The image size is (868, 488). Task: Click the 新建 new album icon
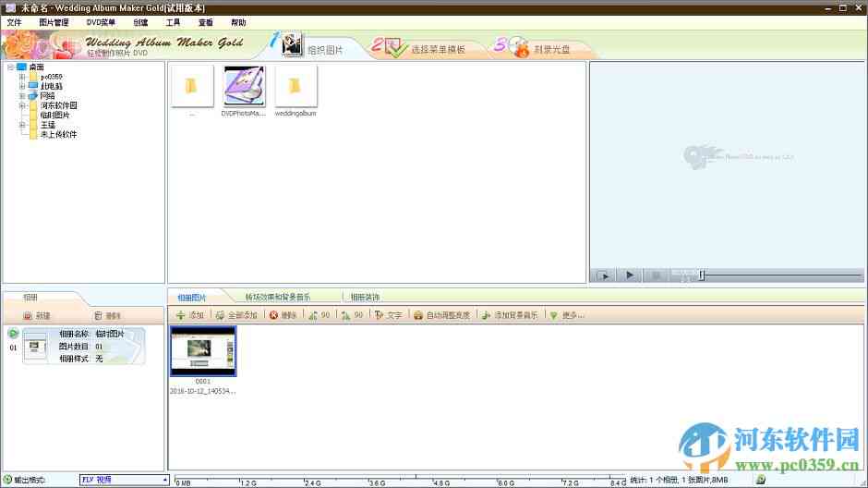click(28, 316)
